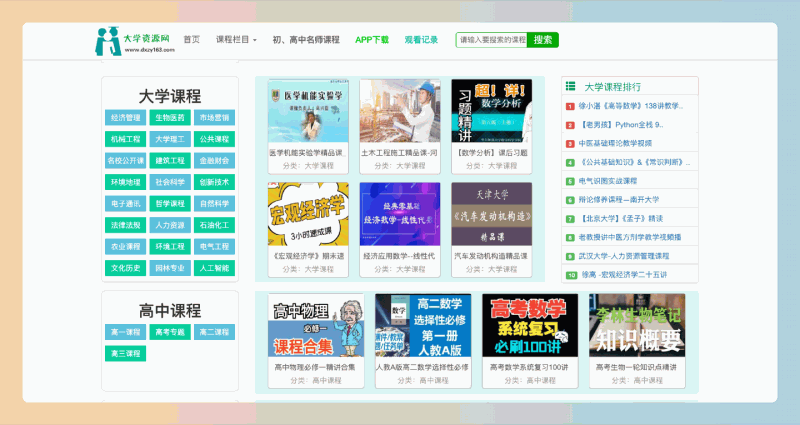Click the course search input field
Image resolution: width=800 pixels, height=425 pixels.
click(x=491, y=40)
